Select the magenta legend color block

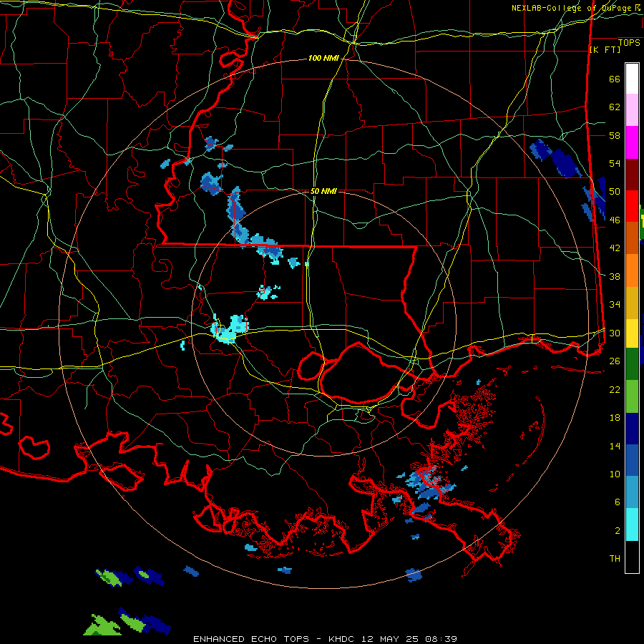coord(632,142)
